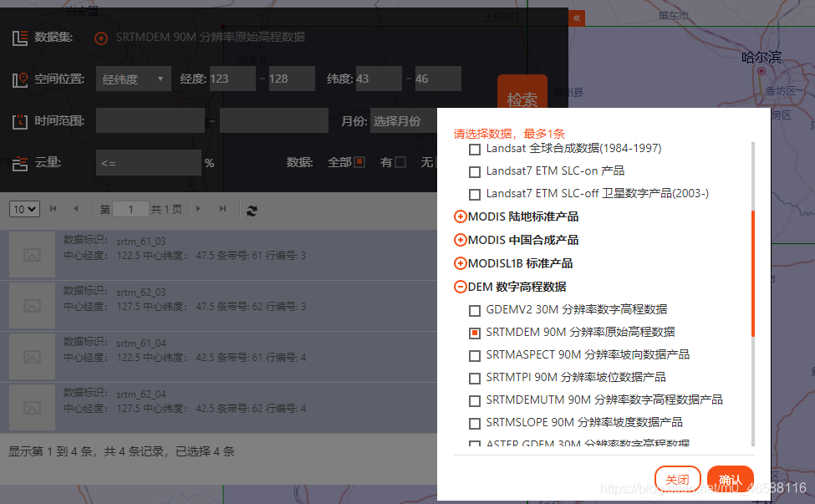
Task: Click the dataset panel icon beside 数据集
Action: [x=20, y=38]
